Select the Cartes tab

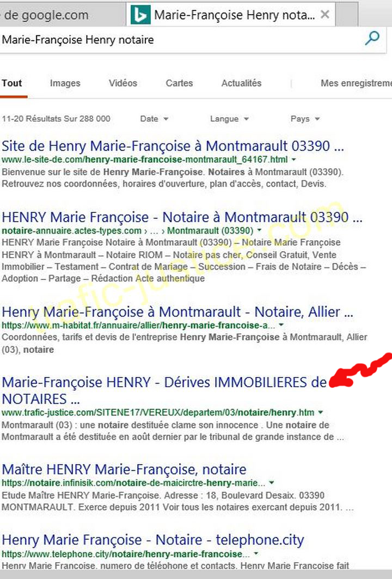[x=179, y=83]
